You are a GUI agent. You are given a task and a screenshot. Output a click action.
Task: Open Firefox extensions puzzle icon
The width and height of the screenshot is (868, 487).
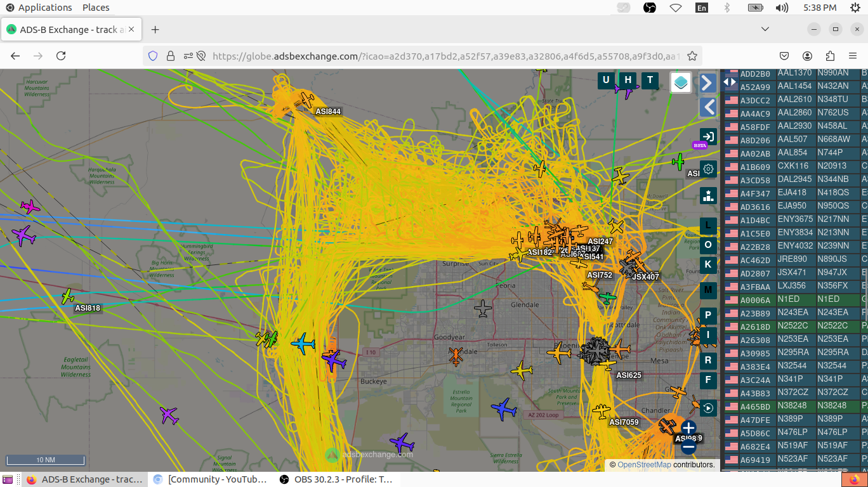[x=830, y=56]
